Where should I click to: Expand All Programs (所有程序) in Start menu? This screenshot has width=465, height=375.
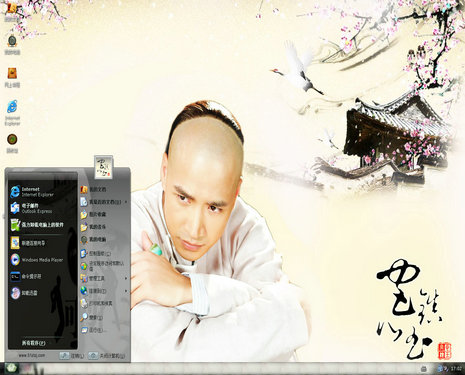34,343
